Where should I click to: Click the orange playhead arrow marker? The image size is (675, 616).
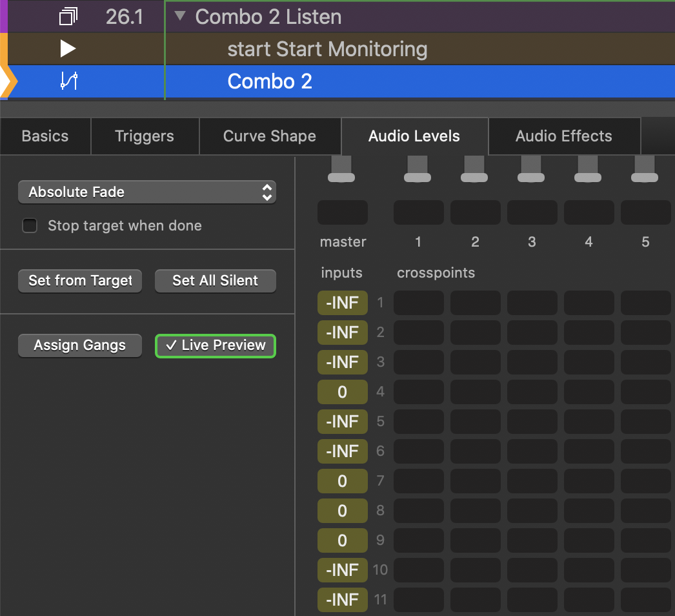click(8, 81)
